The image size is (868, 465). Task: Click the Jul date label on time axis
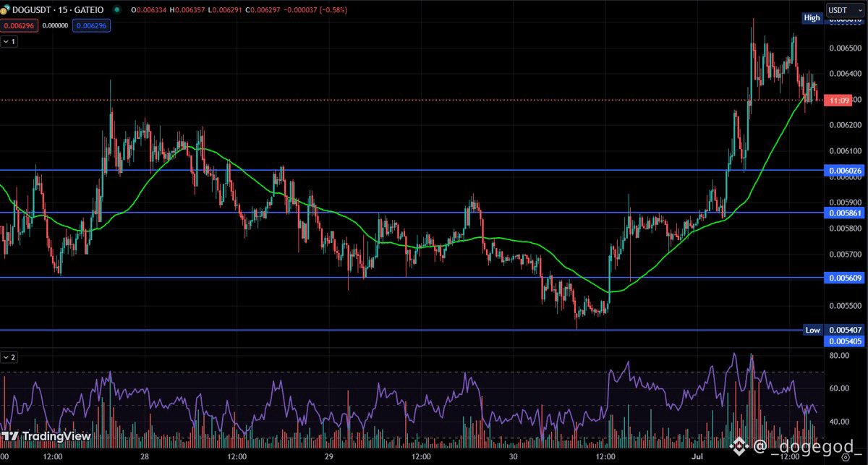[697, 457]
